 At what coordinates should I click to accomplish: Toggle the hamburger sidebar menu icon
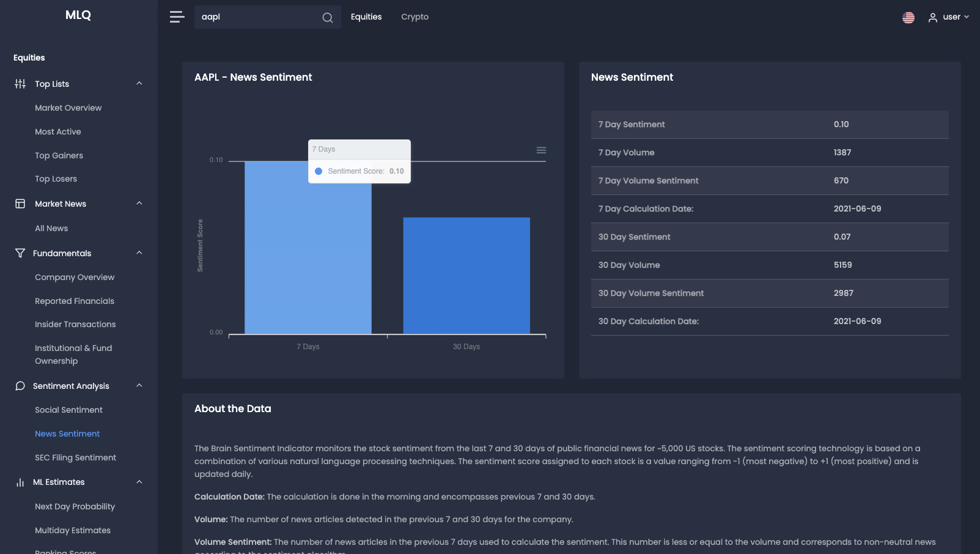[x=177, y=17]
